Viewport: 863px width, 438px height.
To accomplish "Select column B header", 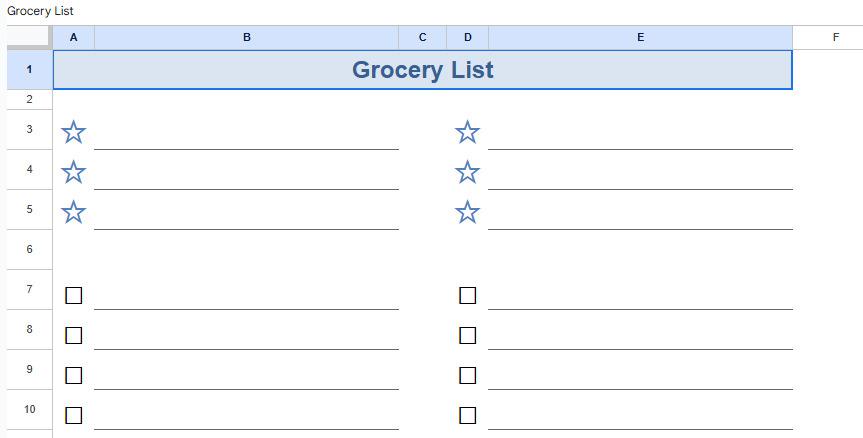I will (x=246, y=37).
